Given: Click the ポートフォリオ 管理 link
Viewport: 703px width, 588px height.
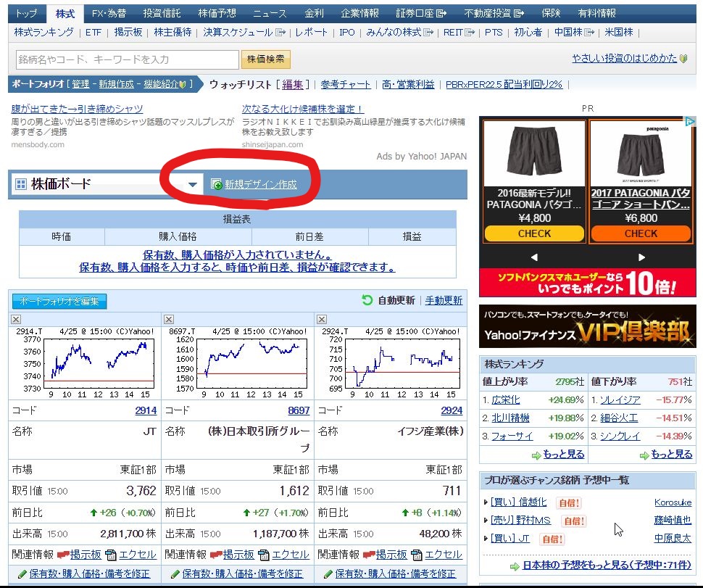Looking at the screenshot, I should [80, 84].
